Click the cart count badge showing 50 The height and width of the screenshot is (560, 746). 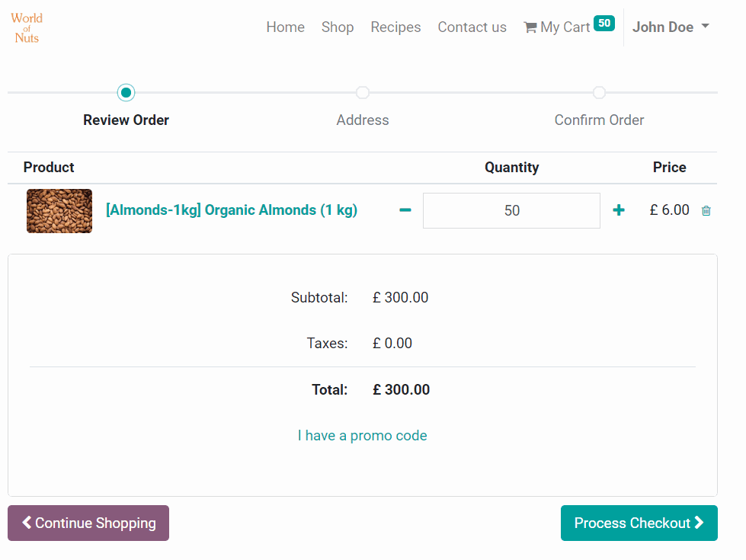[x=604, y=24]
